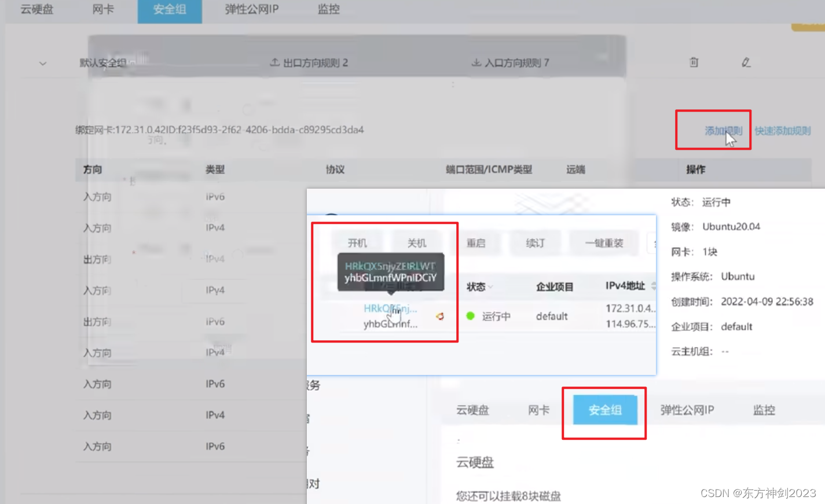Open 弹性公网IP tab in the instance detail inset
This screenshot has width=825, height=504.
pos(687,410)
